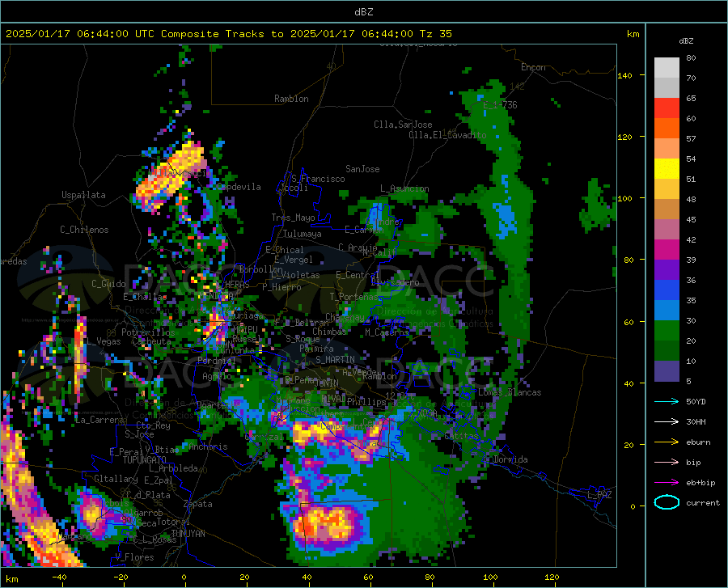Click the S_MARTIN location label
The width and height of the screenshot is (728, 588).
pyautogui.click(x=335, y=359)
